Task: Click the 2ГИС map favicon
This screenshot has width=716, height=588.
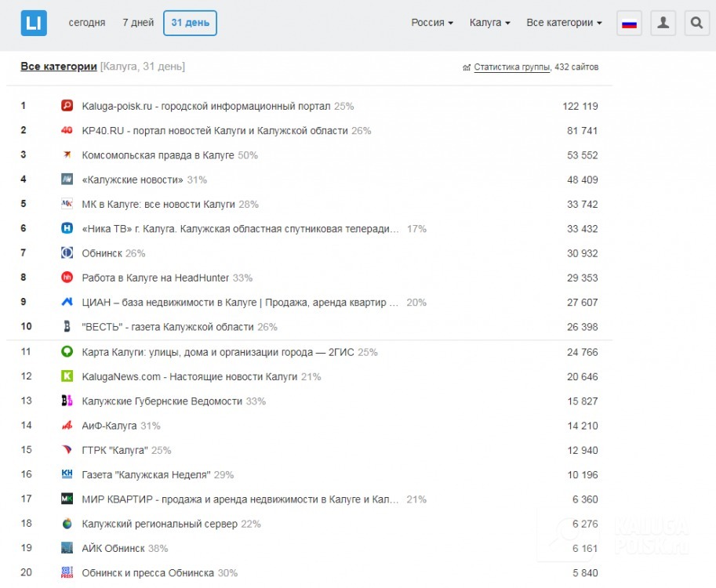Action: click(67, 352)
